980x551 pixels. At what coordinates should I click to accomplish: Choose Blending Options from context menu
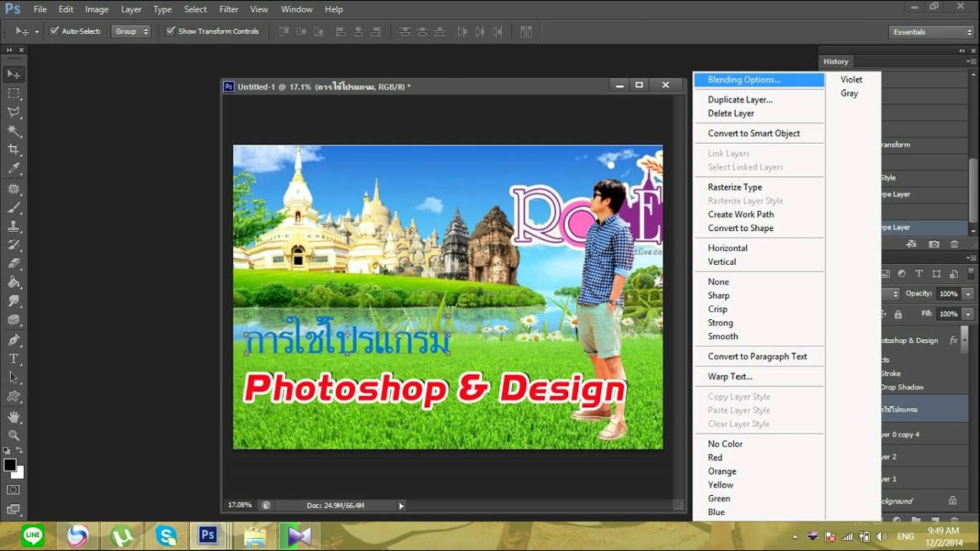click(759, 80)
